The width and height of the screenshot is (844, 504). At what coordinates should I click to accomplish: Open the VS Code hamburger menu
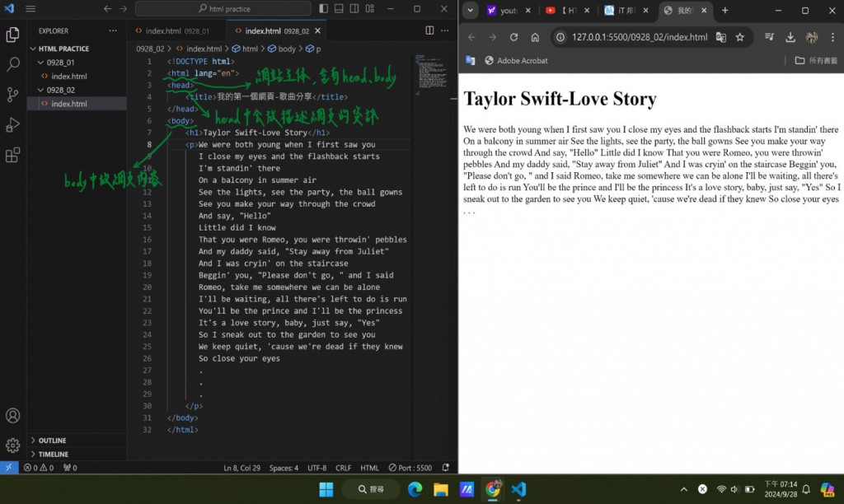(30, 8)
